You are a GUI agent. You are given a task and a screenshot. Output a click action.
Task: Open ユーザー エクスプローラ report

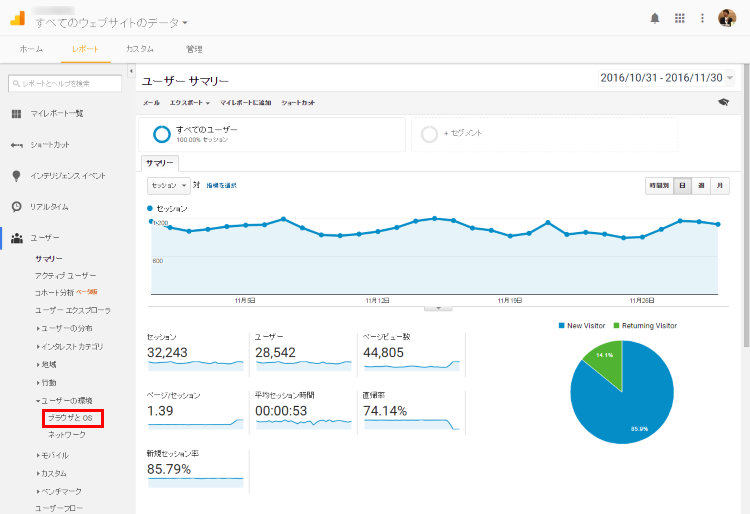(73, 310)
